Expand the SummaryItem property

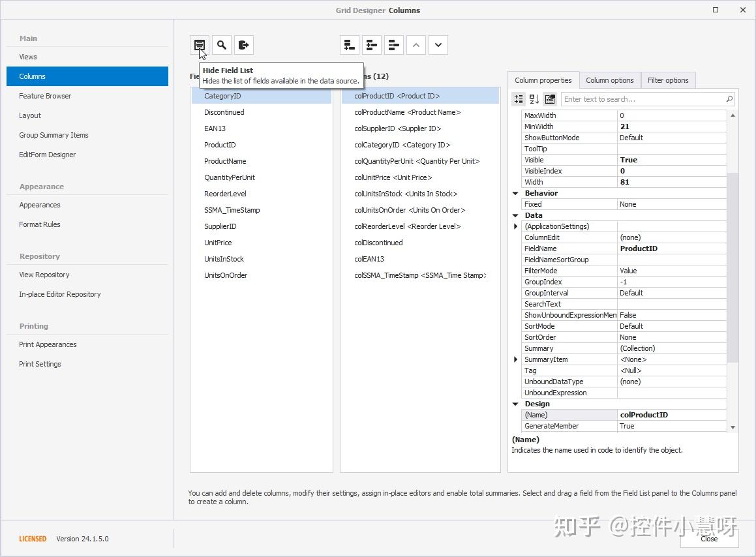515,359
